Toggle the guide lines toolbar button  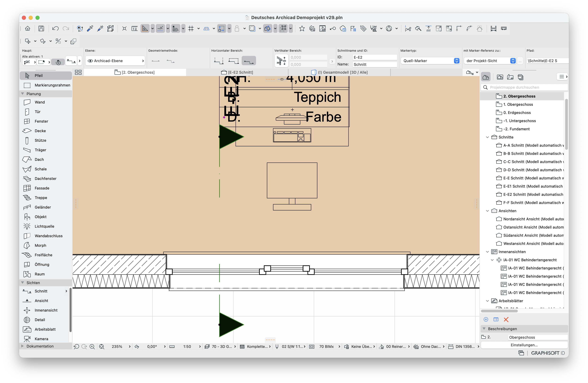160,28
